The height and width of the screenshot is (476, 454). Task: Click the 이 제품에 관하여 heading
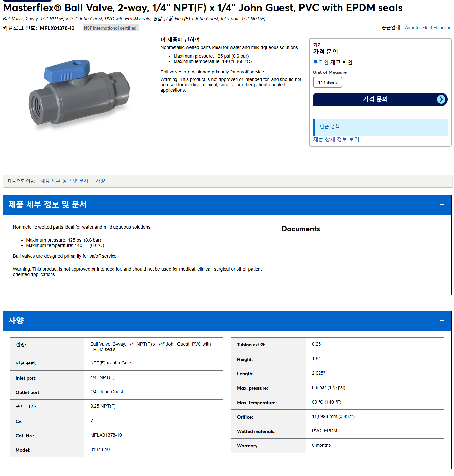pos(180,40)
